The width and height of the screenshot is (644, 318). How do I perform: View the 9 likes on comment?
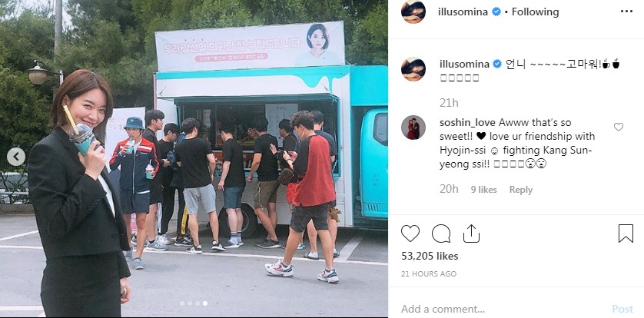[x=484, y=190]
